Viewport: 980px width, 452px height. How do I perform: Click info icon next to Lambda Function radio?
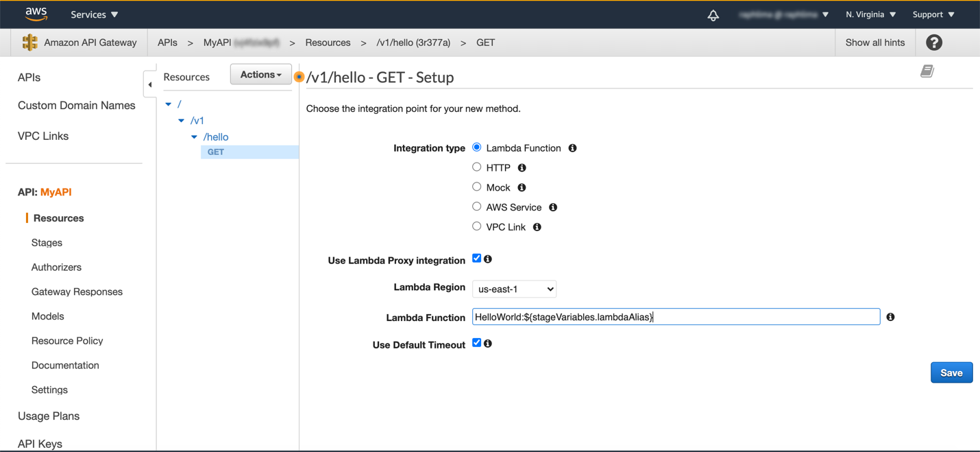pos(572,148)
